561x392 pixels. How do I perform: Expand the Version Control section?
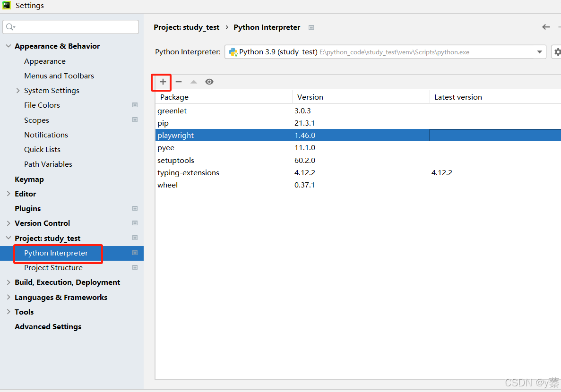coord(8,223)
